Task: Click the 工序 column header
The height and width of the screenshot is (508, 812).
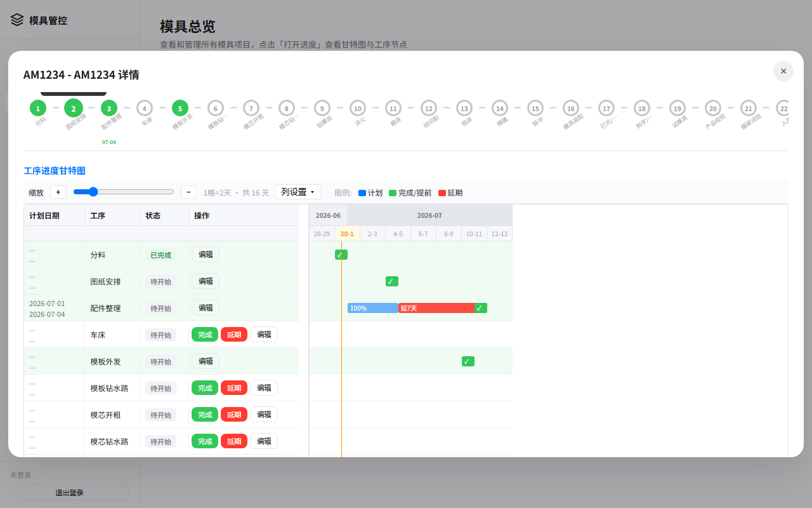Action: 112,215
